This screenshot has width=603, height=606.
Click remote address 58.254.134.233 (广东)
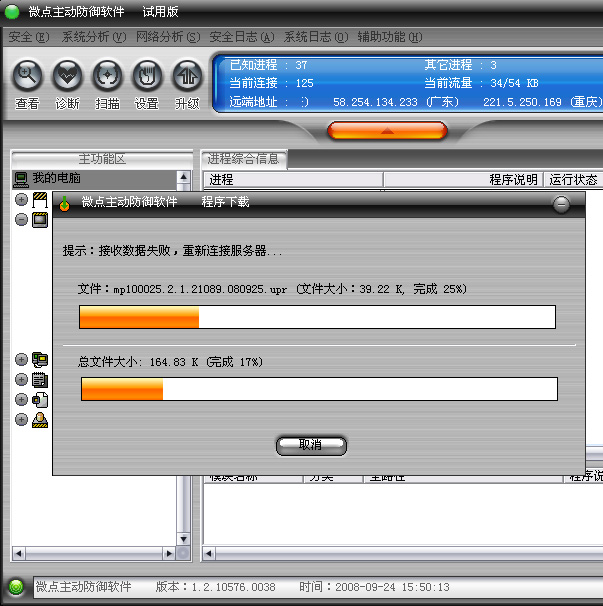396,102
